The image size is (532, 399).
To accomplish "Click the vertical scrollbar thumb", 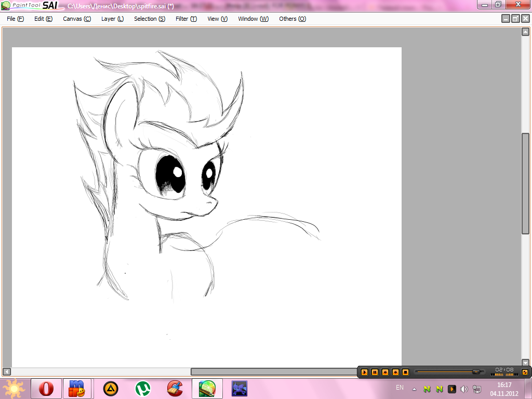I will click(x=525, y=183).
